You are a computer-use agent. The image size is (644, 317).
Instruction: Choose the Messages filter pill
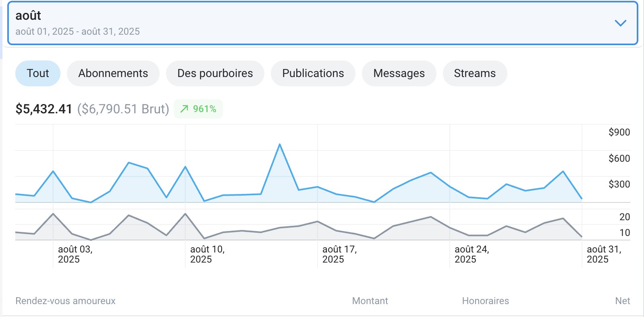click(399, 73)
